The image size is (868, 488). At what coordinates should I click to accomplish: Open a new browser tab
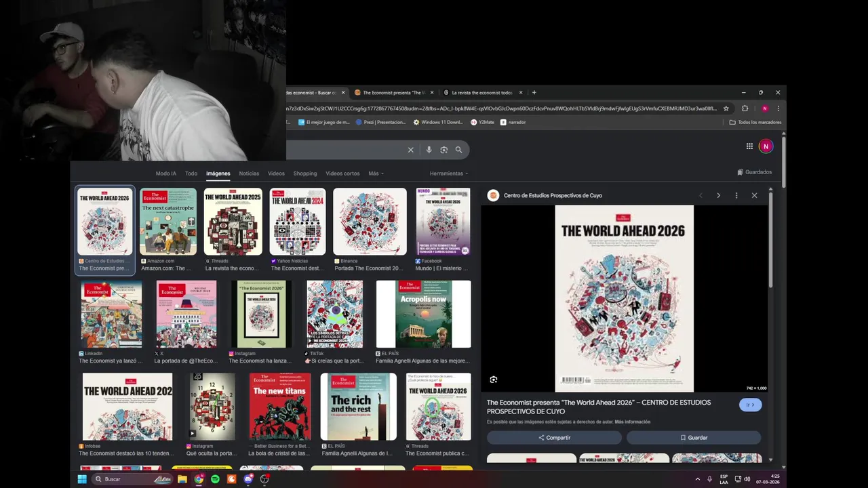[x=534, y=92]
